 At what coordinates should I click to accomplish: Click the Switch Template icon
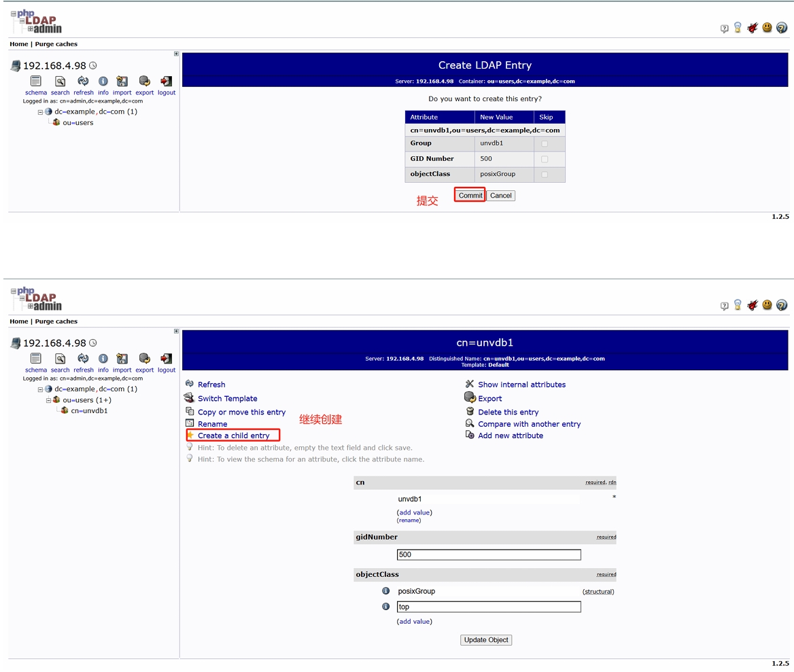tap(190, 398)
